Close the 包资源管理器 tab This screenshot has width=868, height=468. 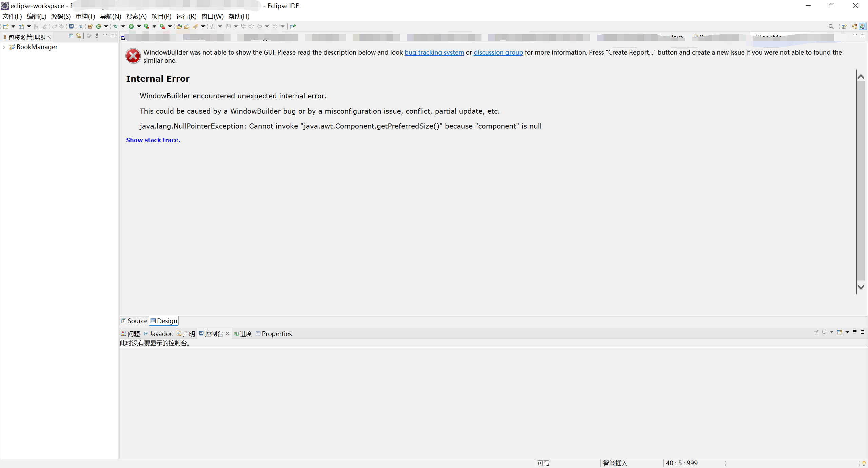click(x=50, y=37)
